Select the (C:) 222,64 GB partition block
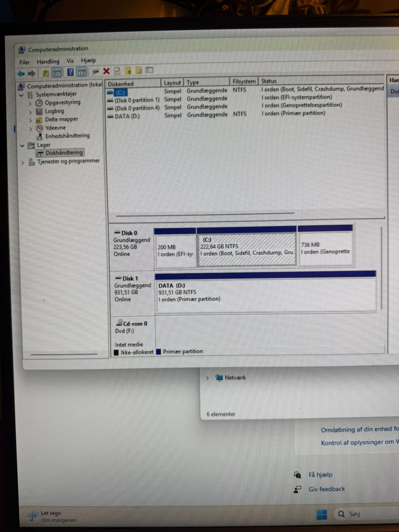The image size is (399, 532). (x=247, y=246)
